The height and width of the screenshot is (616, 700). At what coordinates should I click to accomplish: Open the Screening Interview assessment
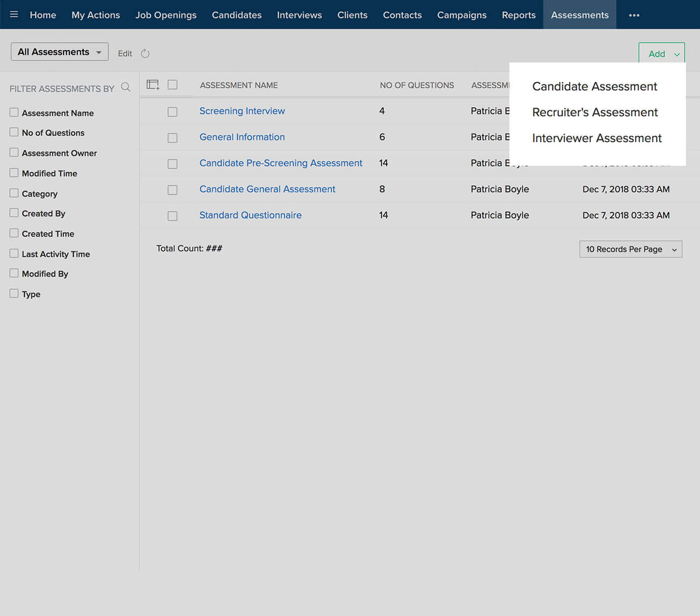(x=242, y=111)
